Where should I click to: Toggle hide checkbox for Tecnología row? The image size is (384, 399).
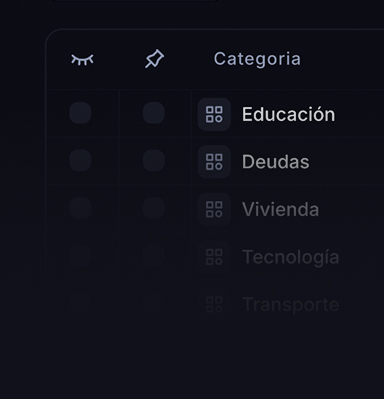pos(80,256)
